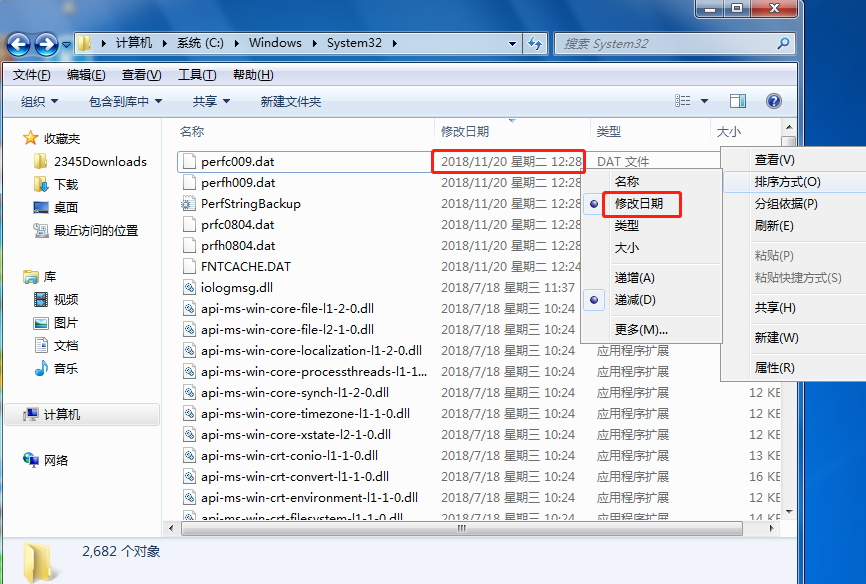
Task: Click the horizontal scrollbar in file list
Action: tap(460, 527)
